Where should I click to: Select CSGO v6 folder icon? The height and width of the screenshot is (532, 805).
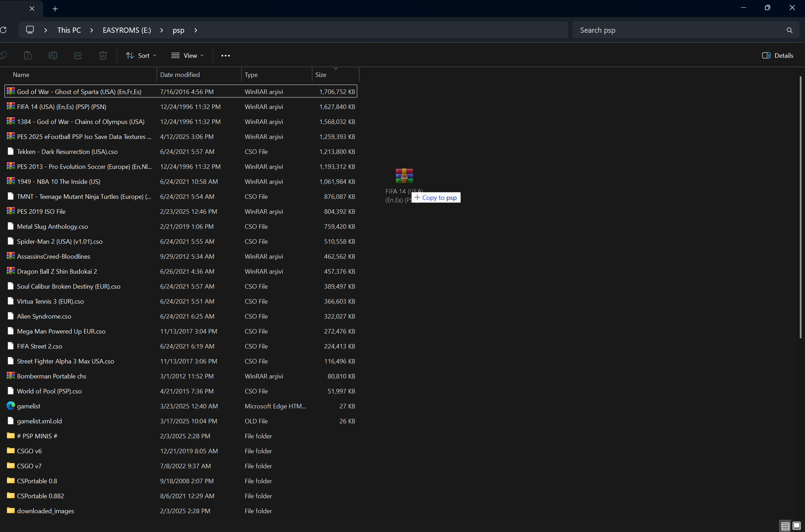click(x=11, y=451)
